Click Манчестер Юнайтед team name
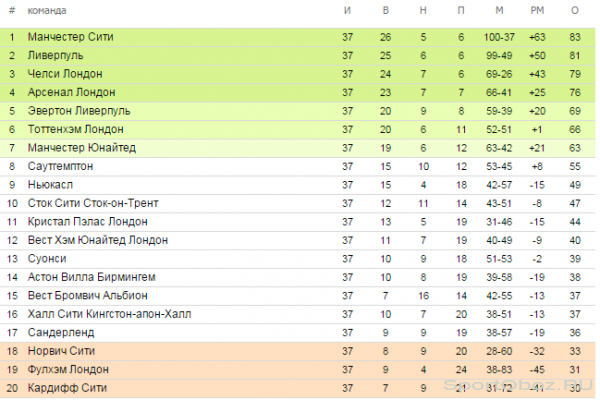 pyautogui.click(x=82, y=148)
